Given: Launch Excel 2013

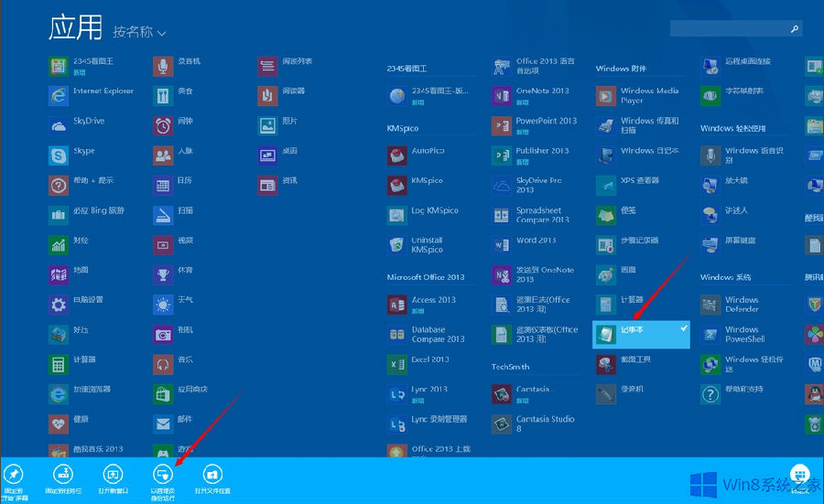Looking at the screenshot, I should (418, 364).
